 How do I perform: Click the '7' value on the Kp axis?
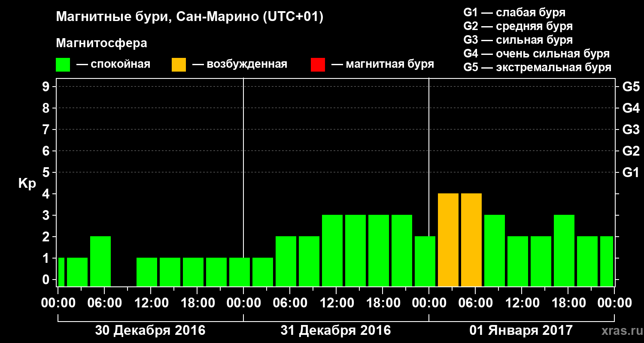pyautogui.click(x=47, y=129)
